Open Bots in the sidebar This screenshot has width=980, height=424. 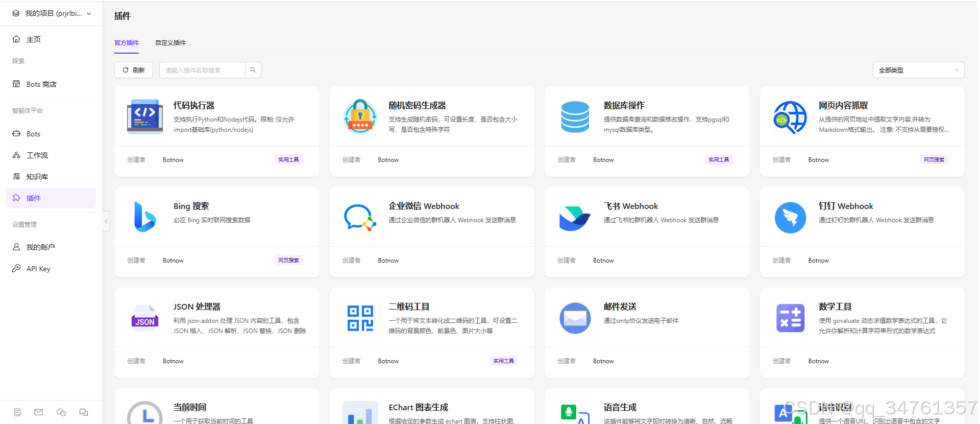coord(51,134)
